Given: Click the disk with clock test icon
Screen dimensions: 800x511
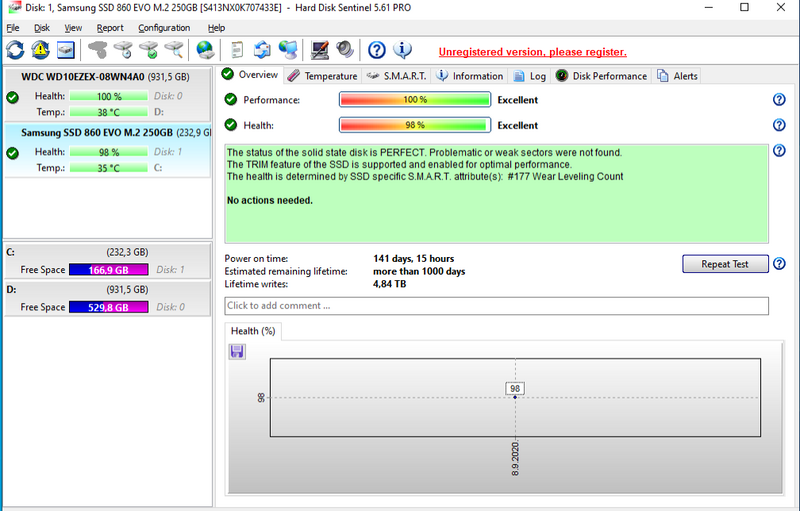Looking at the screenshot, I should (123, 50).
